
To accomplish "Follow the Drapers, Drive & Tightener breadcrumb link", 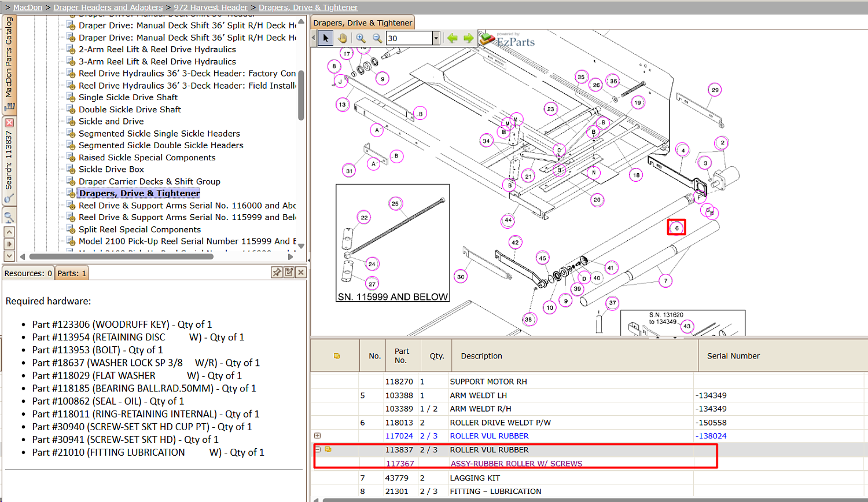I will point(308,8).
